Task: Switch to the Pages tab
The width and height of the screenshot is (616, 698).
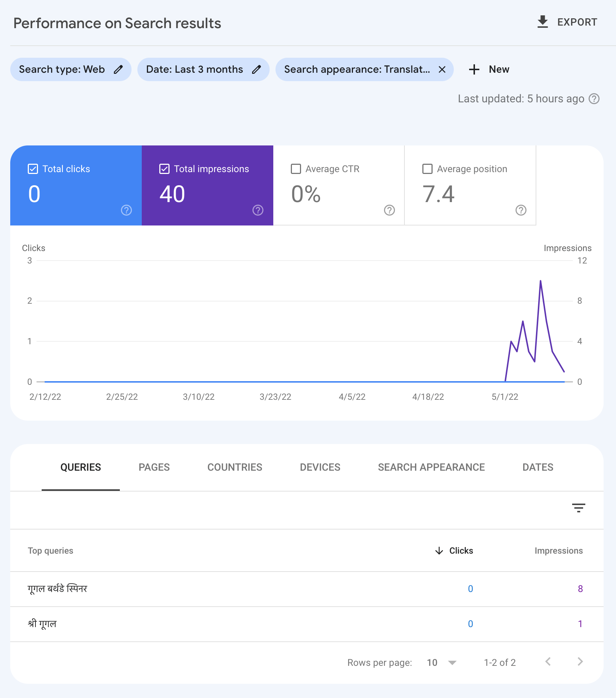Action: click(x=154, y=467)
